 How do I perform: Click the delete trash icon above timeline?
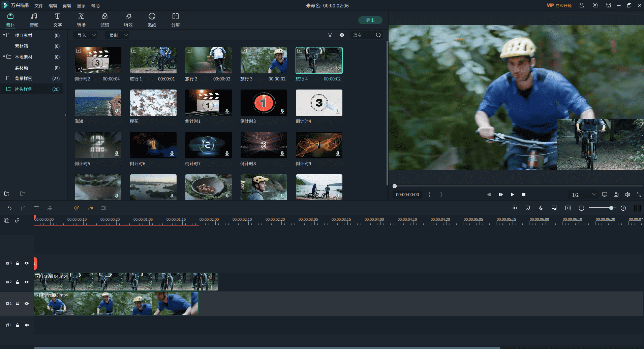pyautogui.click(x=36, y=208)
